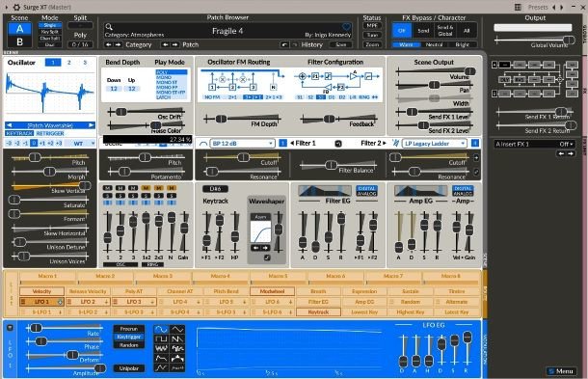Screen dimensions: 588x379
Task: Go to previous category with left arrow
Action: 109,44
